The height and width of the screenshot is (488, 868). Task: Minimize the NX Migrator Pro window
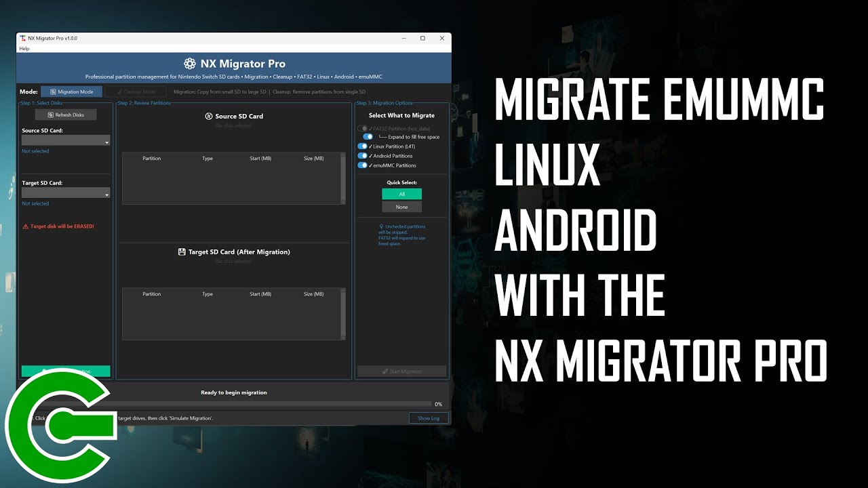403,39
